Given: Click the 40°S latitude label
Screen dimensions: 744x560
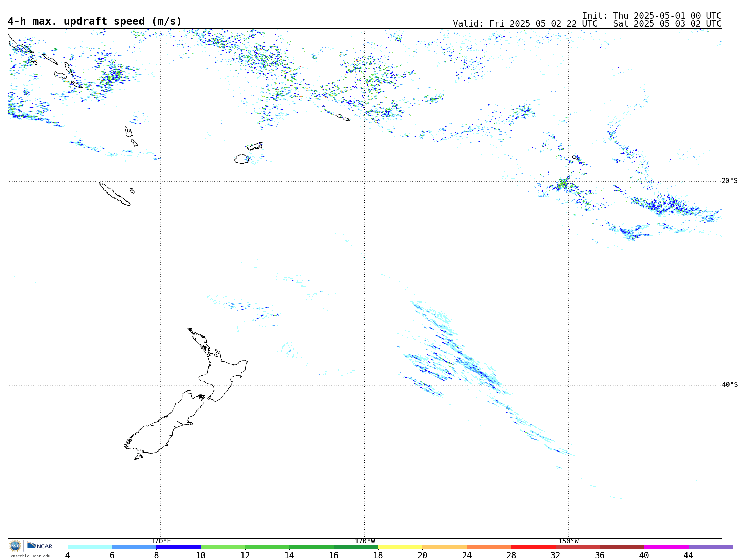Looking at the screenshot, I should click(x=730, y=385).
